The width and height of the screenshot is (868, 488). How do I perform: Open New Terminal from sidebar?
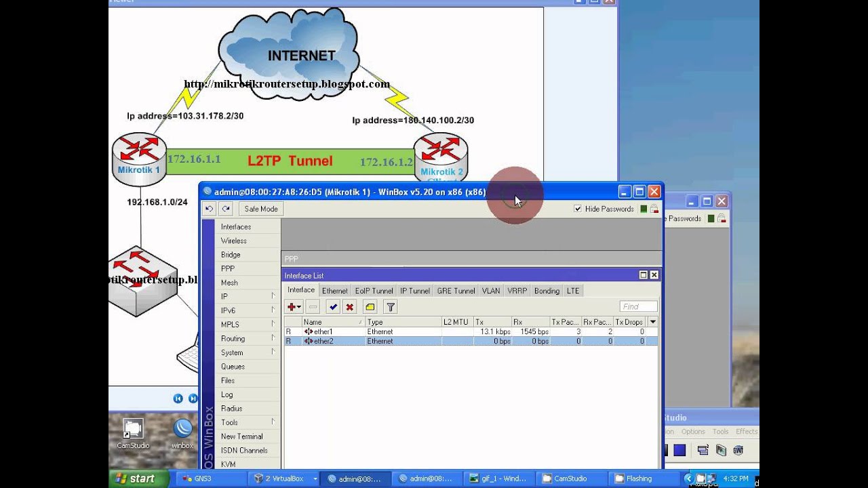[x=248, y=436]
